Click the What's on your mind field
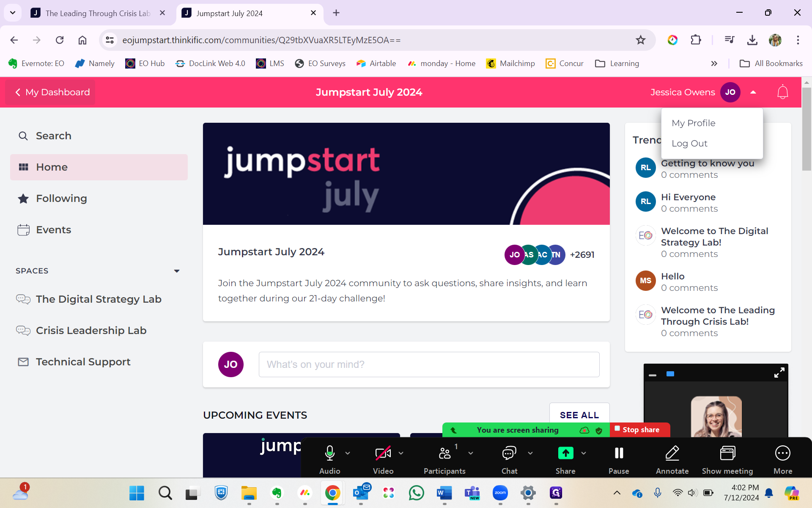 429,364
